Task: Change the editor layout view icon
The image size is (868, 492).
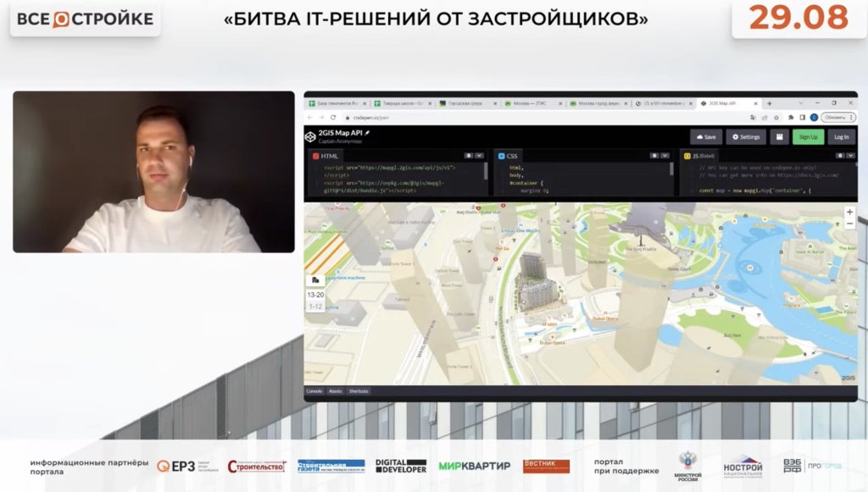Action: (x=780, y=137)
